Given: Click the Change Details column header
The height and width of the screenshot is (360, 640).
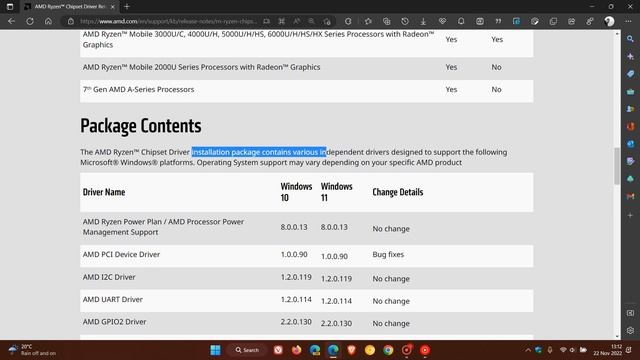Looking at the screenshot, I should pos(398,192).
